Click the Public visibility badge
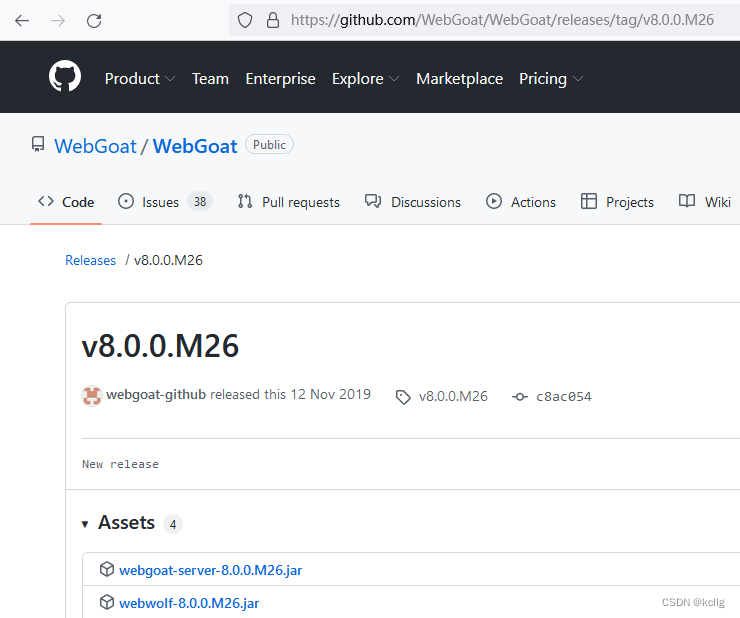This screenshot has width=740, height=618. coord(269,144)
